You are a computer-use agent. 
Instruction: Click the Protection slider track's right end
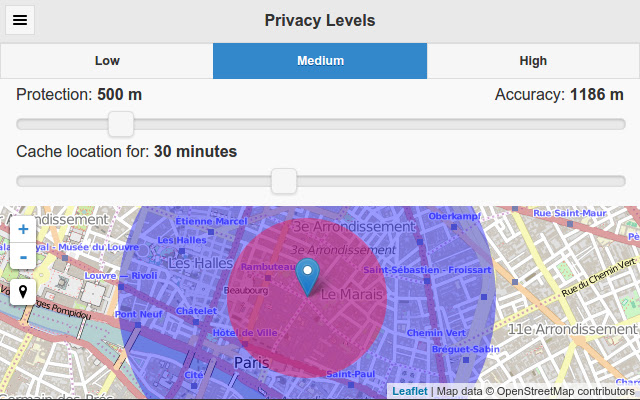(x=620, y=124)
